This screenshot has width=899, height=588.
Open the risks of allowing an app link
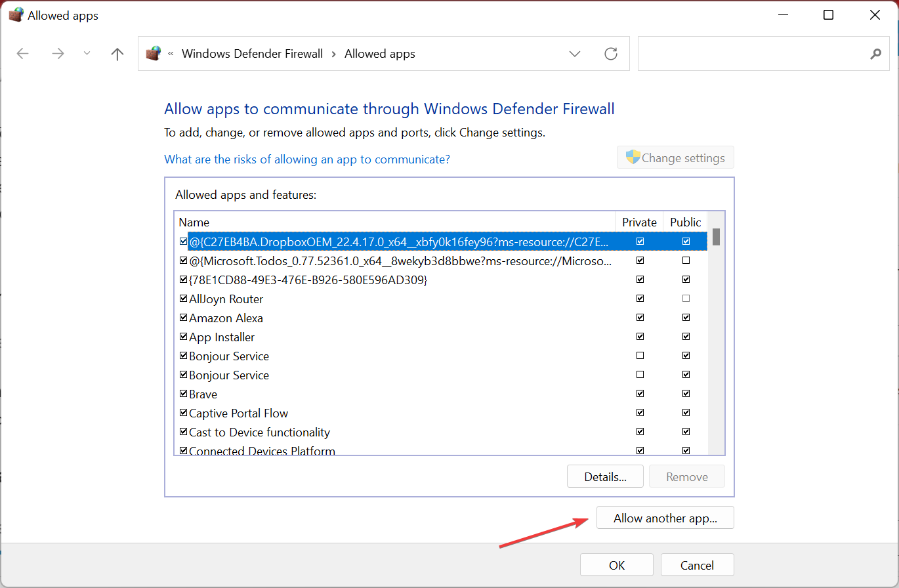[306, 159]
